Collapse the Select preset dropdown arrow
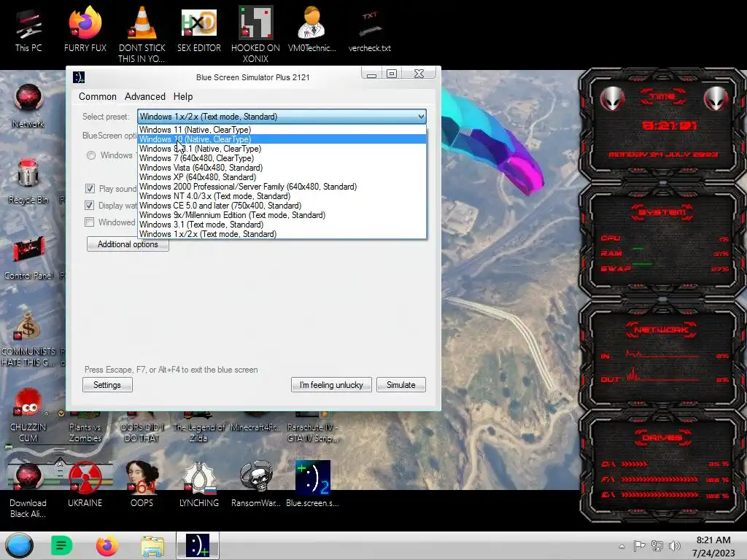The width and height of the screenshot is (747, 560). pos(421,116)
